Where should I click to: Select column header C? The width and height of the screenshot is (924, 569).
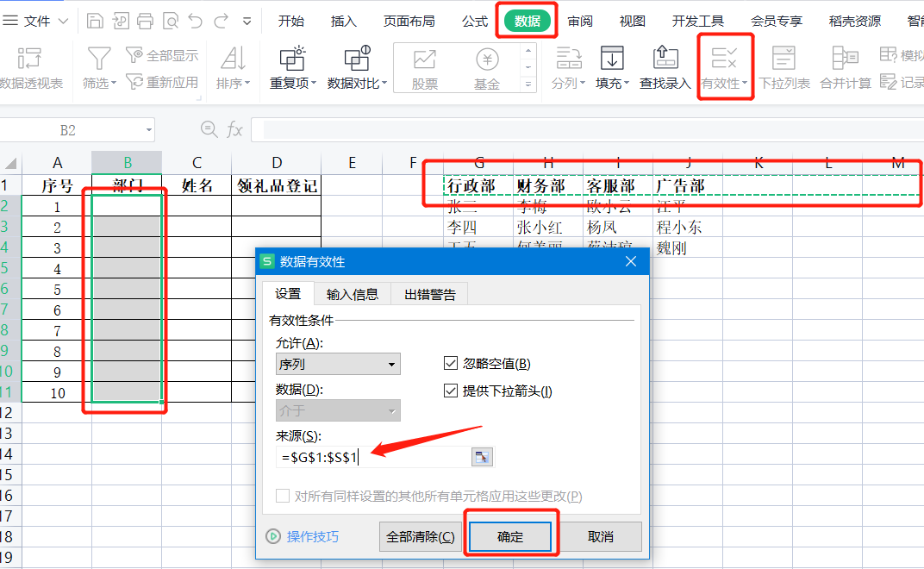(197, 163)
